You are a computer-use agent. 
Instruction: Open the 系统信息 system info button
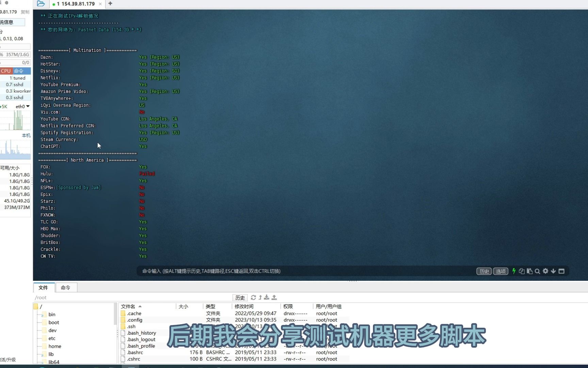point(12,22)
